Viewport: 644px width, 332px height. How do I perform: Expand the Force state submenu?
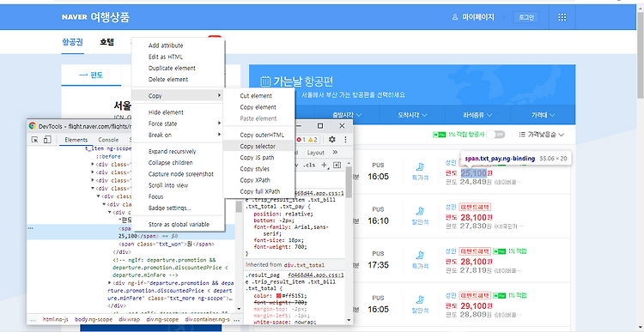click(178, 124)
